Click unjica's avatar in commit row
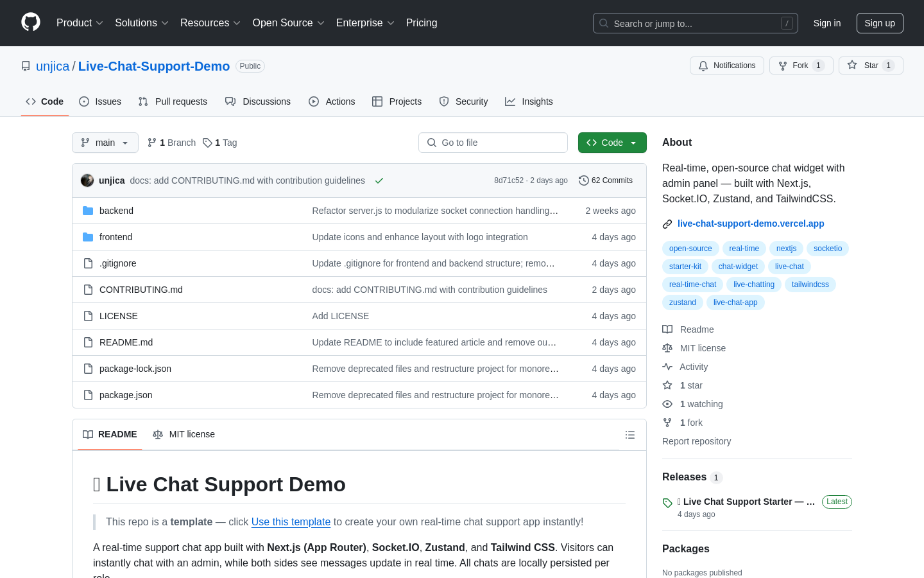This screenshot has height=578, width=924. click(x=87, y=180)
